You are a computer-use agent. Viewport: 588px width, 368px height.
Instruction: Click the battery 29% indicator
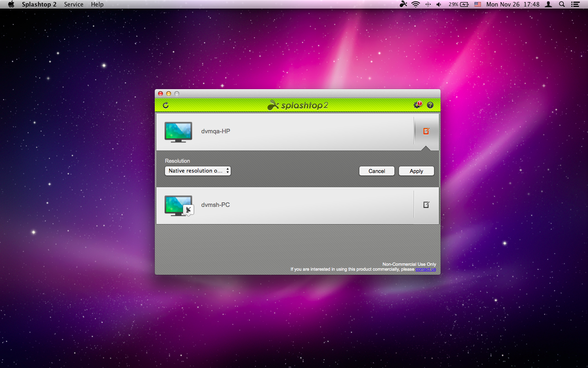(x=459, y=4)
